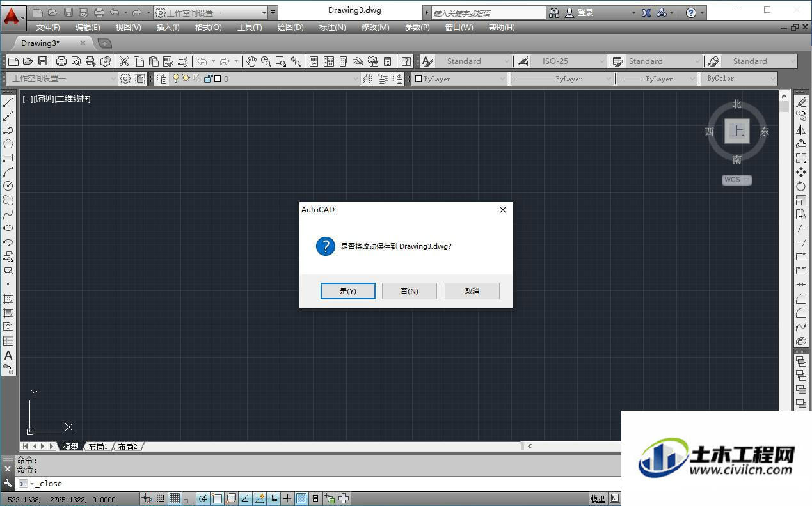812x506 pixels.
Task: Select the Revision Cloud tool
Action: pyautogui.click(x=8, y=200)
